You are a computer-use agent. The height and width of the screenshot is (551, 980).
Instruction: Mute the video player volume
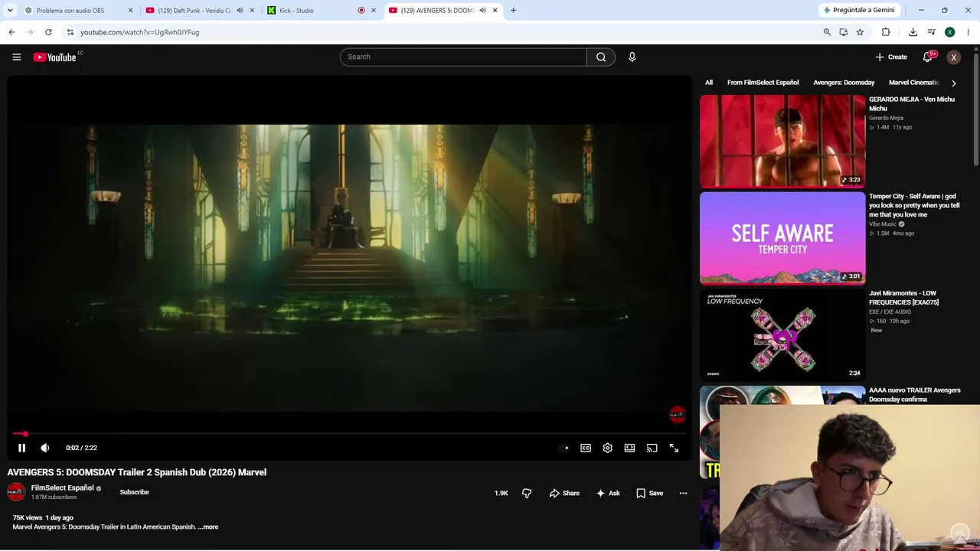[x=45, y=448]
